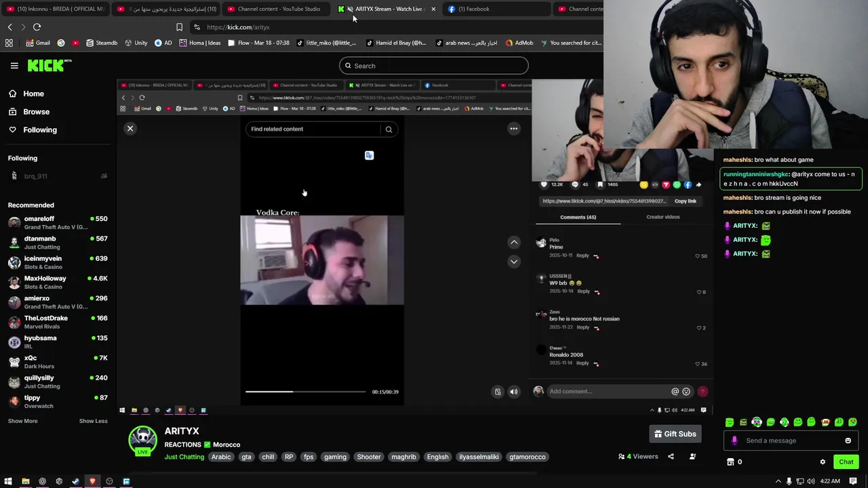Viewport: 868px width, 488px height.
Task: Click the offline icon beside brq_911
Action: point(104,176)
